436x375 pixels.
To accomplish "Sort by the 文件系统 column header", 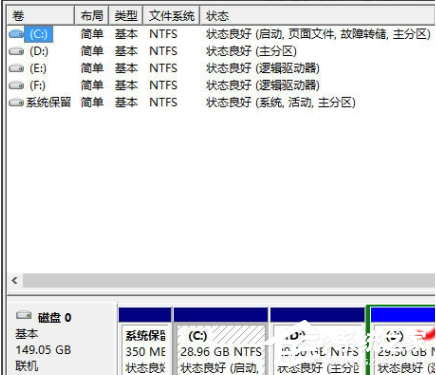I will pos(171,16).
